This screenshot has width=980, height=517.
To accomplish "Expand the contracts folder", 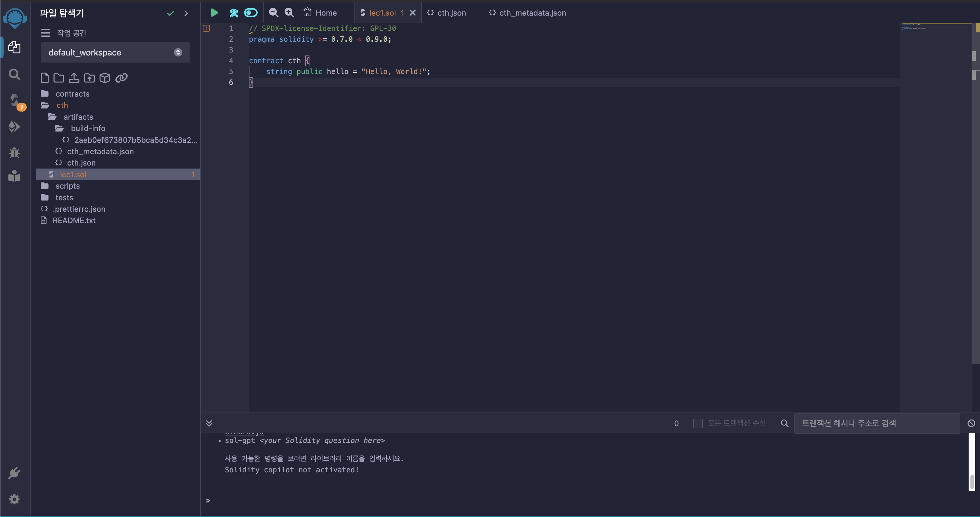I will point(72,94).
